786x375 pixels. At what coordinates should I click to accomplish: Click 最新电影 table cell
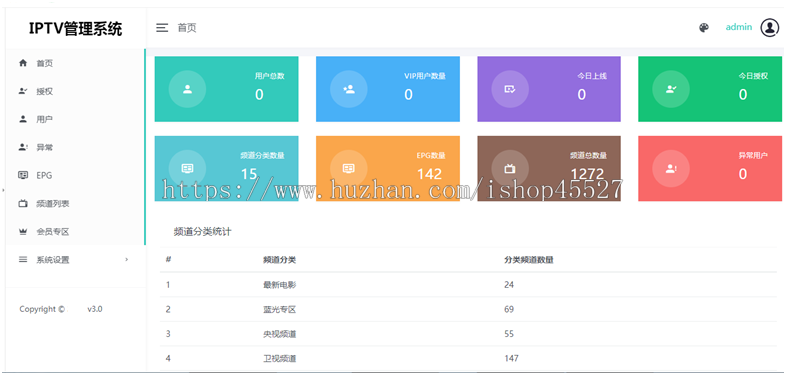(280, 285)
